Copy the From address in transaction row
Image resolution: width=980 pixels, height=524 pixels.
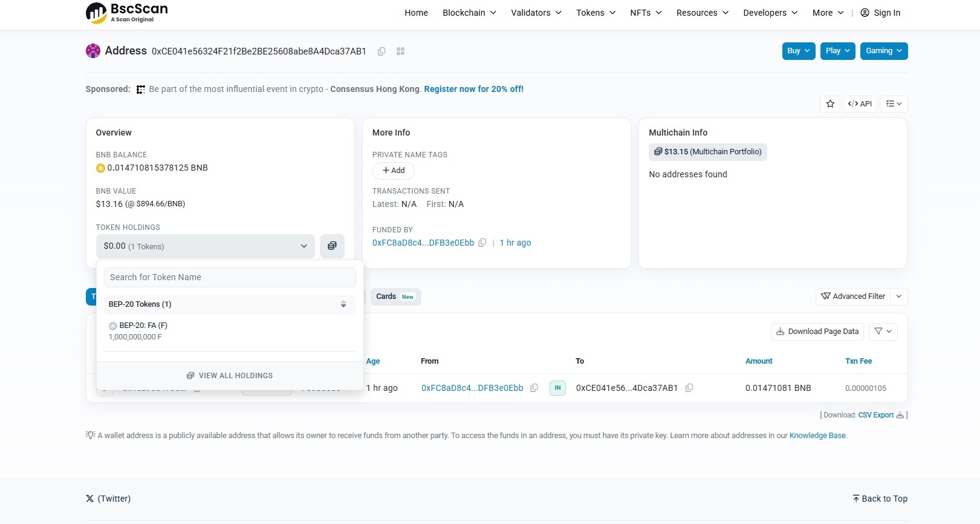[x=534, y=388]
